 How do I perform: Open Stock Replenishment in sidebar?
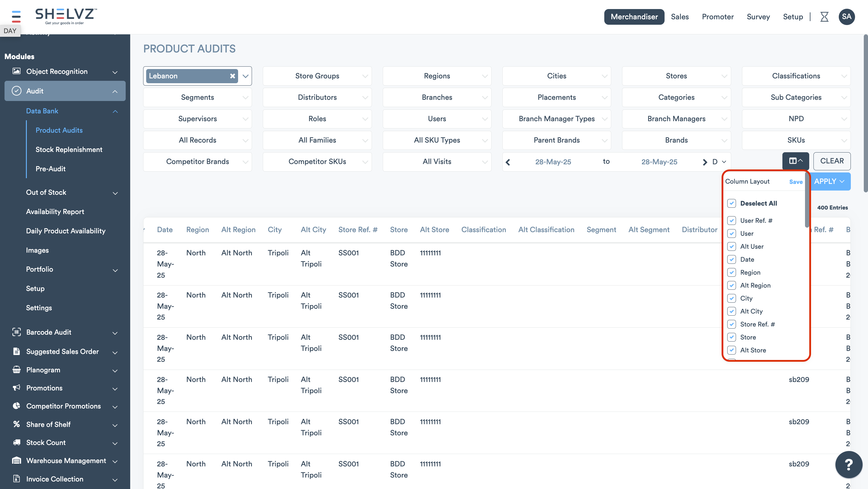coord(69,149)
